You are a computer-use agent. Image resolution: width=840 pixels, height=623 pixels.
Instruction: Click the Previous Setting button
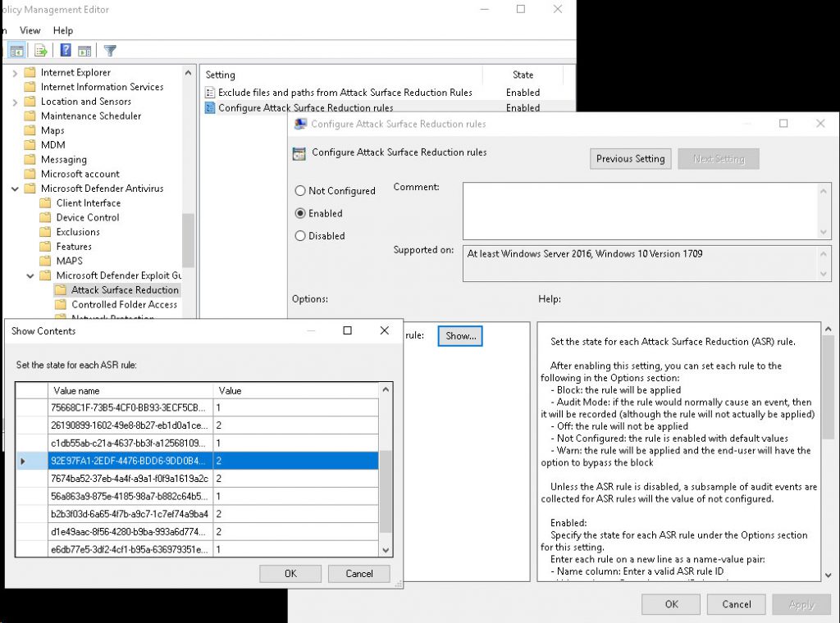click(631, 159)
